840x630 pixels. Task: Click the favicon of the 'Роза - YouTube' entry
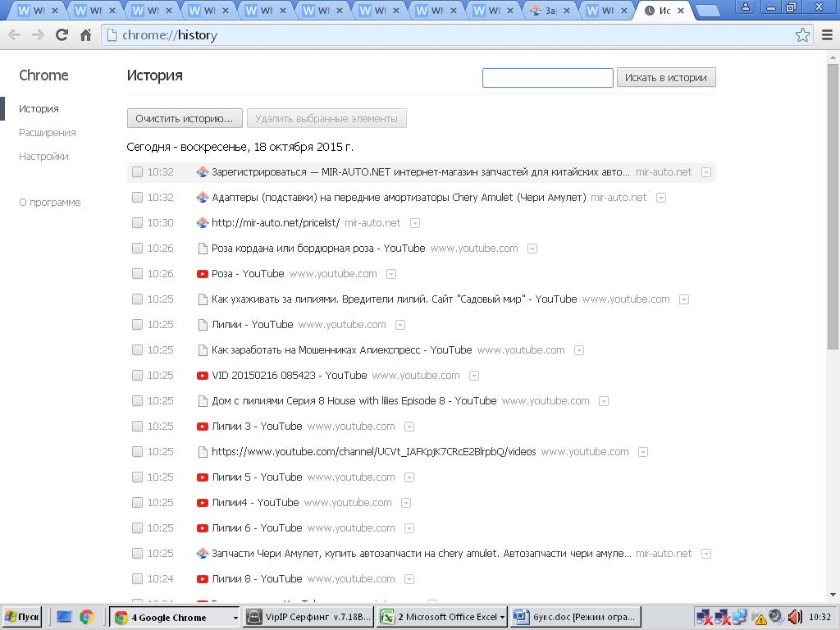point(202,274)
